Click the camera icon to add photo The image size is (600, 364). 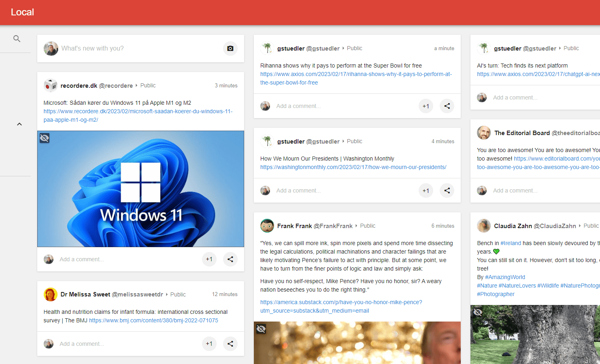(x=230, y=49)
